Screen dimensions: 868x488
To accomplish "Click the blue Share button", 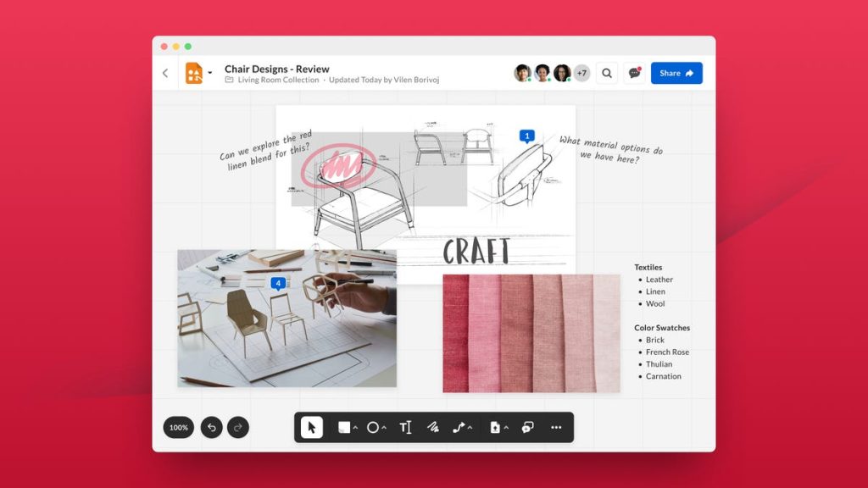I will [676, 74].
